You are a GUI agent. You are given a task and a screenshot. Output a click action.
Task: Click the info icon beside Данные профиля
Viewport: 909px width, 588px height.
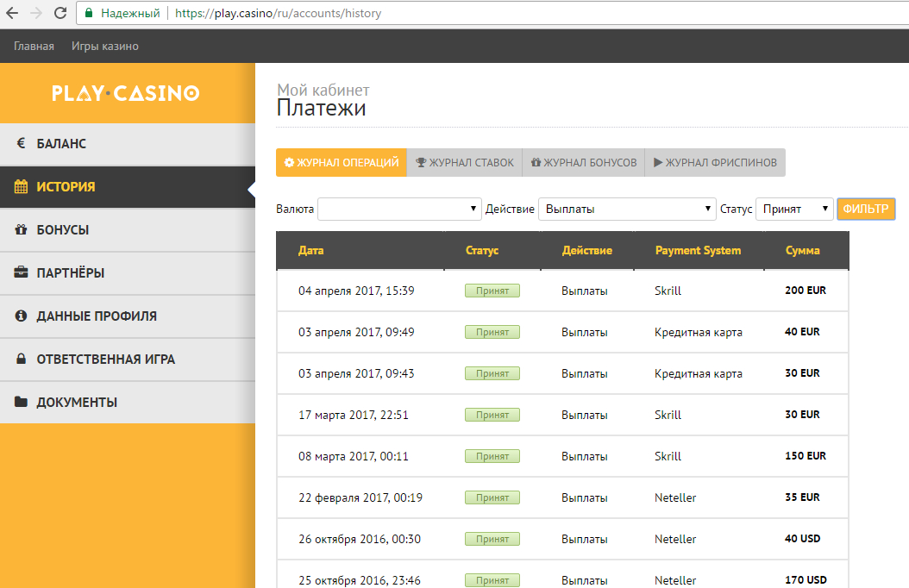point(21,316)
